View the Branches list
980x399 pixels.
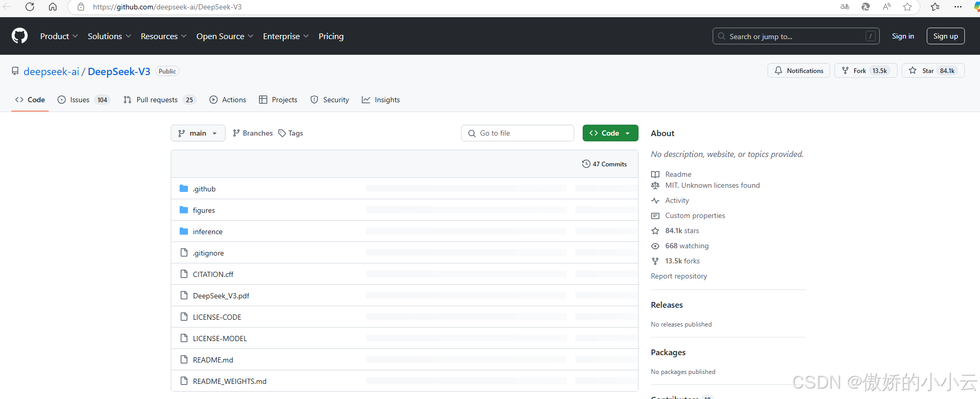coord(253,133)
